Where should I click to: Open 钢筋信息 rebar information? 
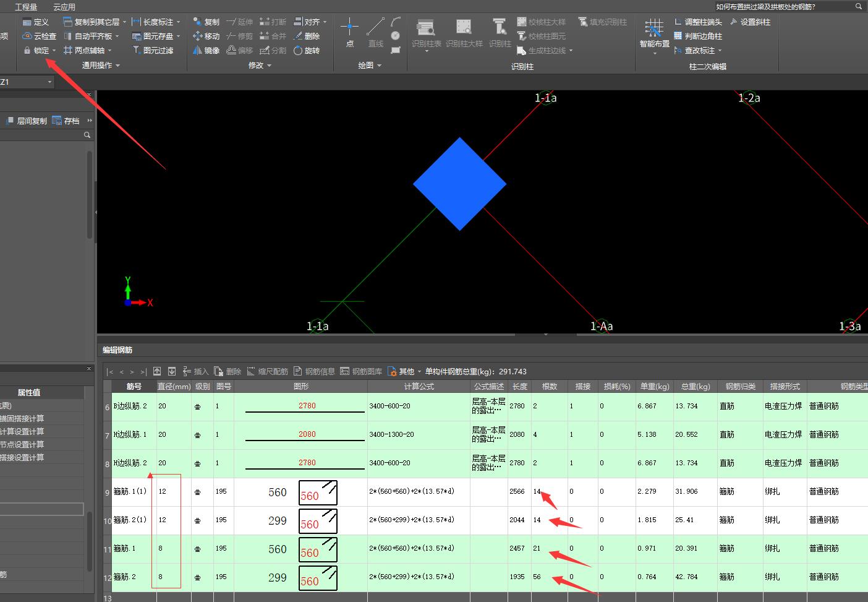coord(314,371)
